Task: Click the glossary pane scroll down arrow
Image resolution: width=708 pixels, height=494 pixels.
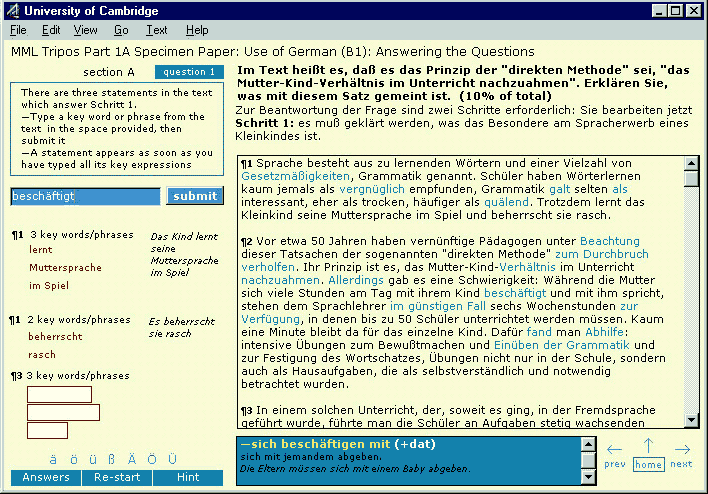Action: (x=588, y=477)
